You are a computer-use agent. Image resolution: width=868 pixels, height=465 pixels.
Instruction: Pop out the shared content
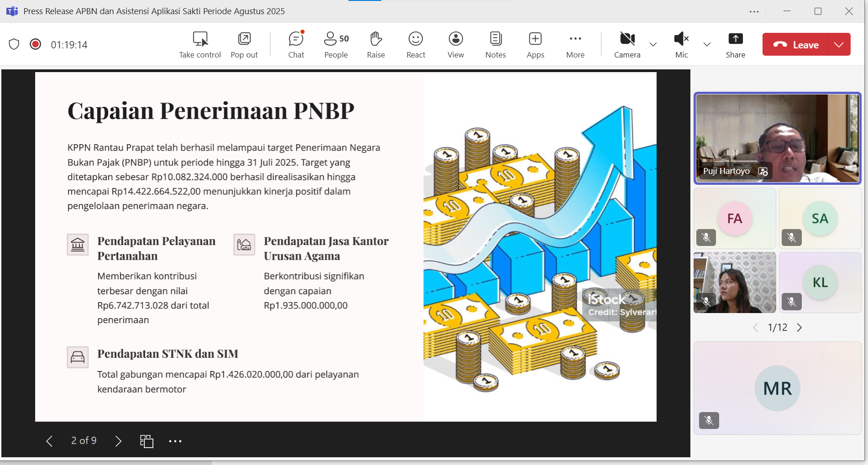click(x=244, y=45)
